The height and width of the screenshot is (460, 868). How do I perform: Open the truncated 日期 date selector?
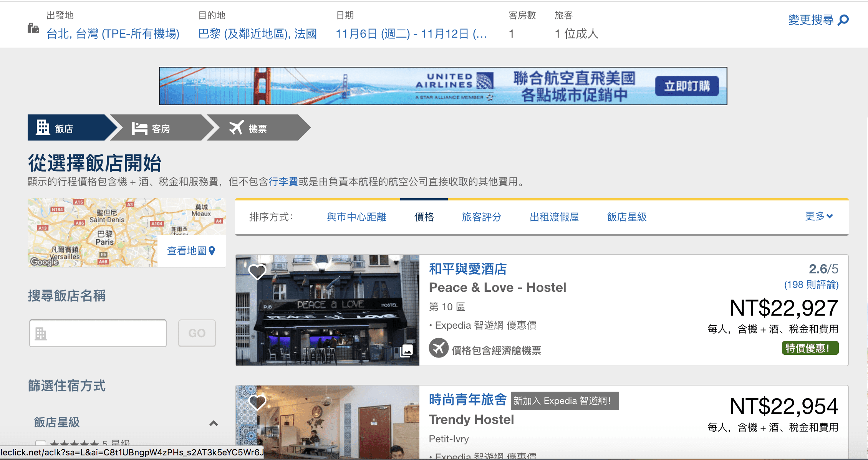coord(411,34)
